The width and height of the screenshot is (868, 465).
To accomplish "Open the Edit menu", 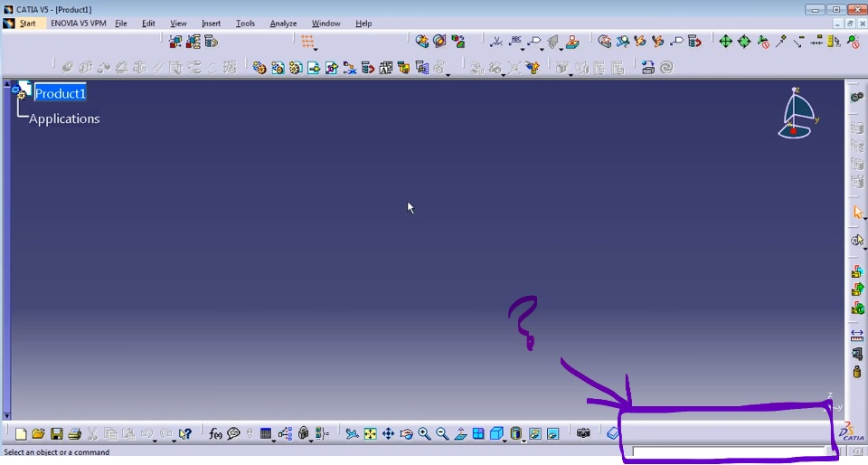I will pyautogui.click(x=148, y=24).
